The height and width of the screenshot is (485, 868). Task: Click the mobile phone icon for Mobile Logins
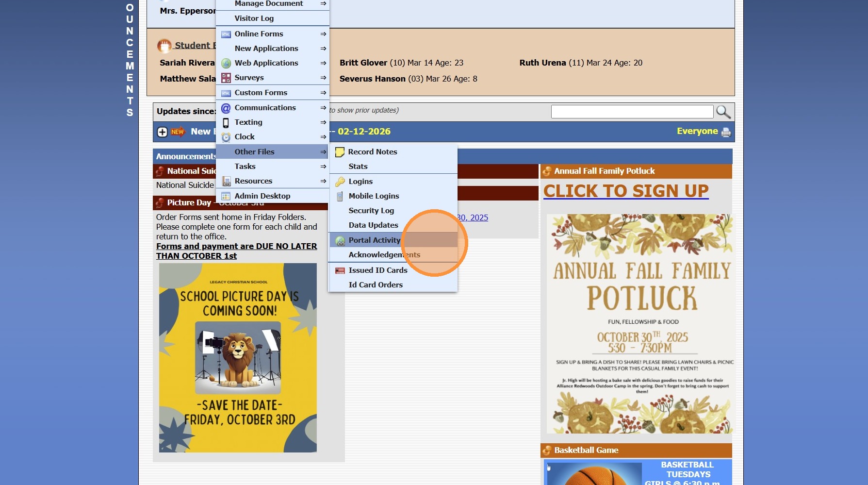click(340, 196)
